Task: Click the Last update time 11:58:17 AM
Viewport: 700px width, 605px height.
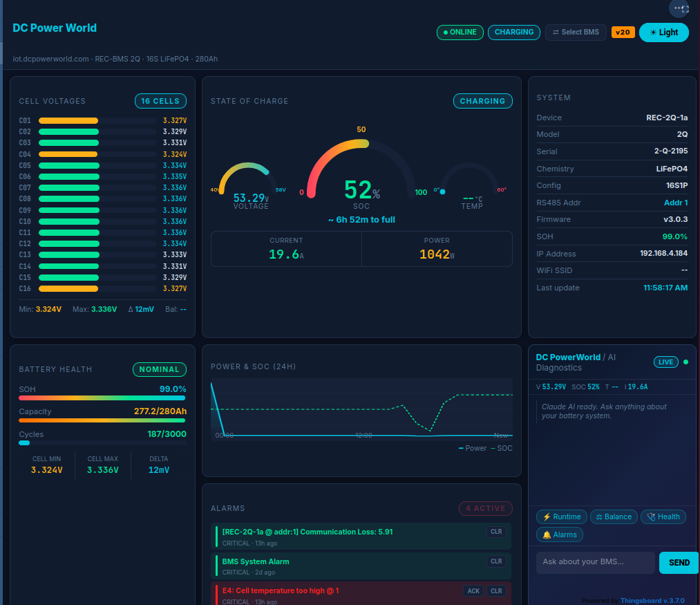Action: [x=665, y=288]
